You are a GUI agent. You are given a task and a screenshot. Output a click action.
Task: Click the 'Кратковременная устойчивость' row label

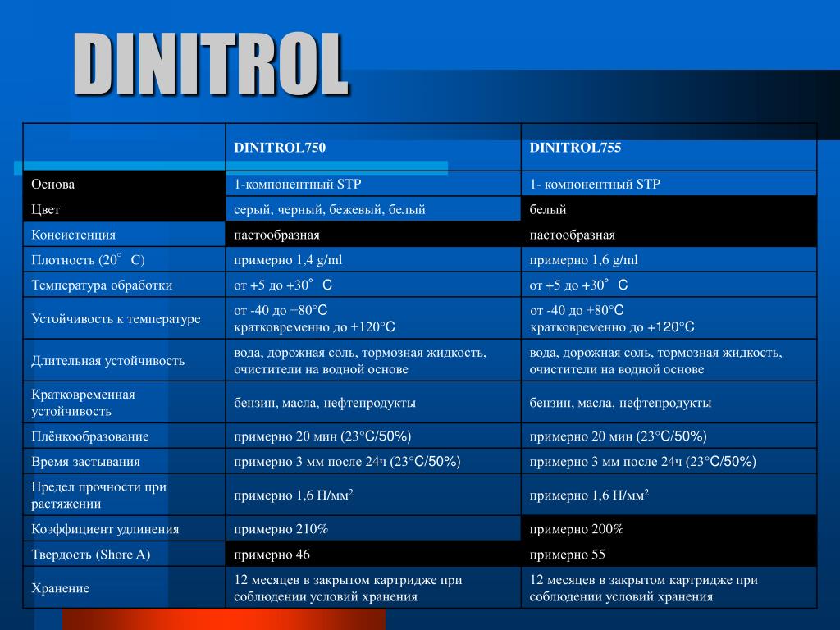click(83, 403)
